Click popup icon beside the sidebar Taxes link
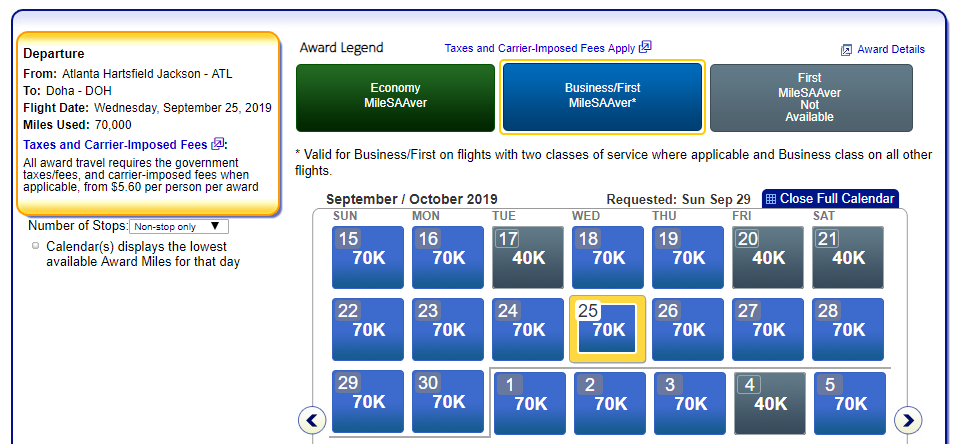 pyautogui.click(x=218, y=144)
